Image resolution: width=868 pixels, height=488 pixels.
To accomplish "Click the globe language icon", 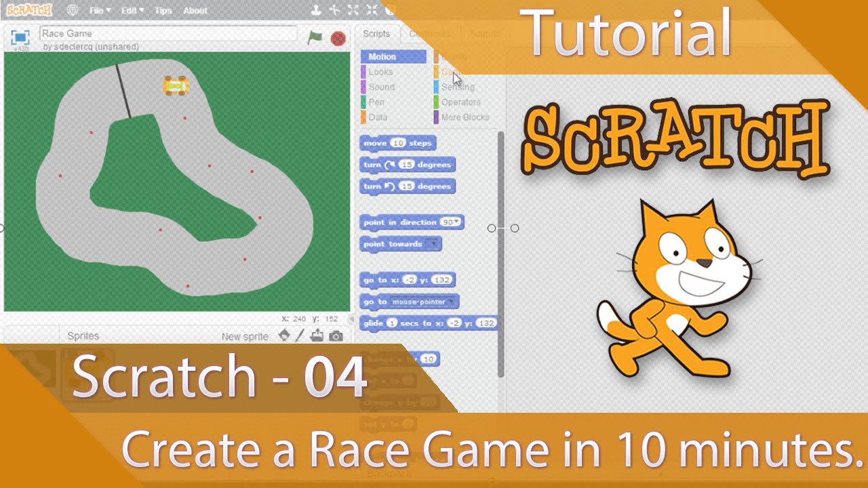I will [73, 10].
